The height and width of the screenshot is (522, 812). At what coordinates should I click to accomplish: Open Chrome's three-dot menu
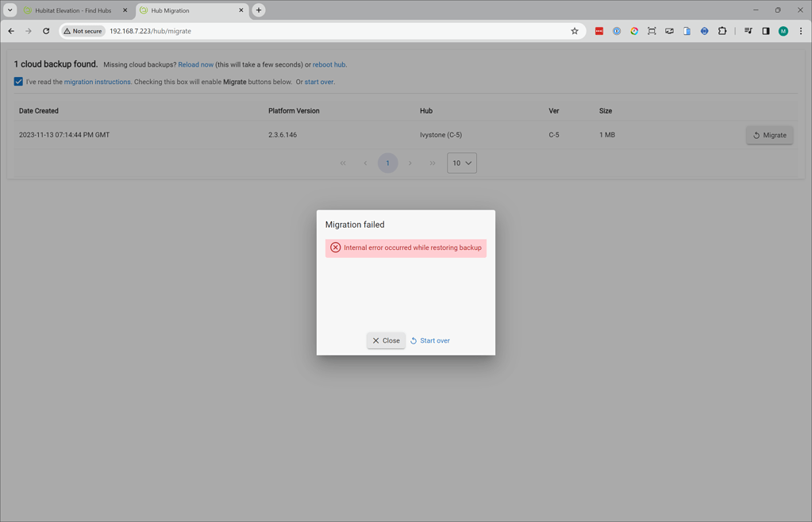point(800,31)
